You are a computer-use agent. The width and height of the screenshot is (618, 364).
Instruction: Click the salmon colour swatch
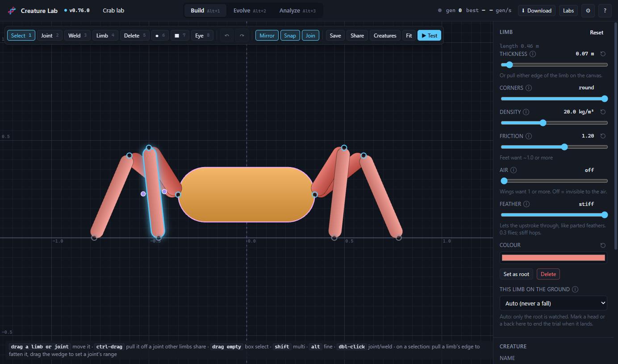(x=553, y=258)
